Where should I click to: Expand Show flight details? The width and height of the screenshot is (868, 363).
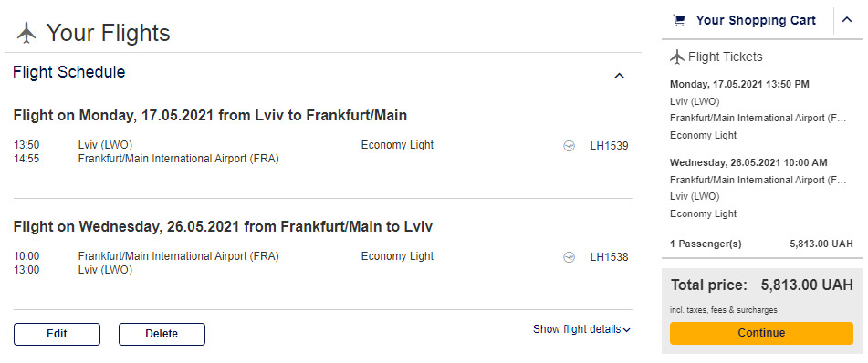pyautogui.click(x=581, y=329)
